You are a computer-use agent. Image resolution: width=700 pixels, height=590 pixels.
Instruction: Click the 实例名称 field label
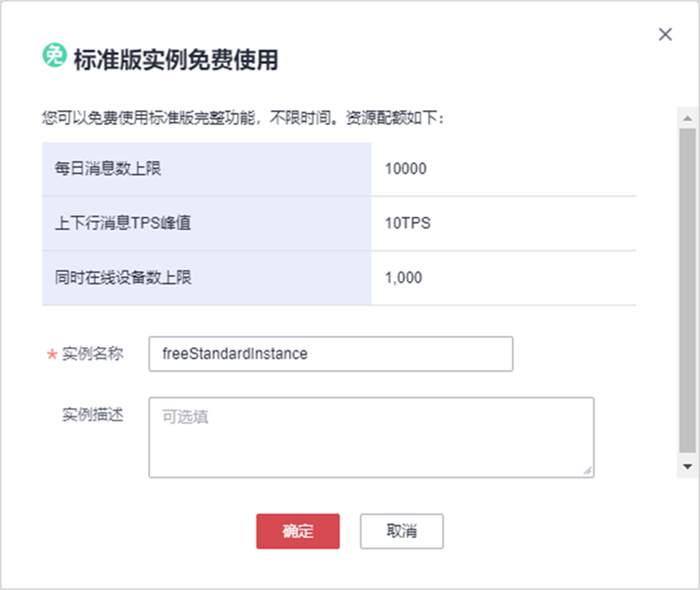click(x=93, y=354)
